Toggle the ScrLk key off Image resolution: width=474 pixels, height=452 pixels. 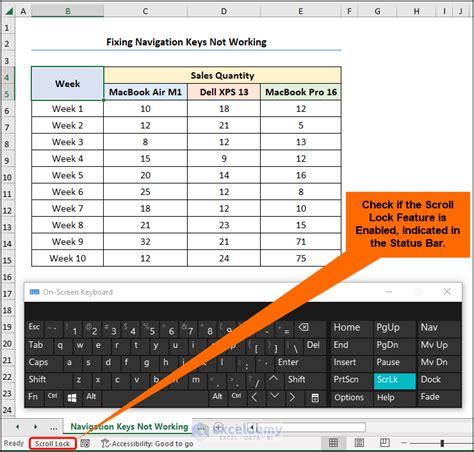(x=395, y=380)
